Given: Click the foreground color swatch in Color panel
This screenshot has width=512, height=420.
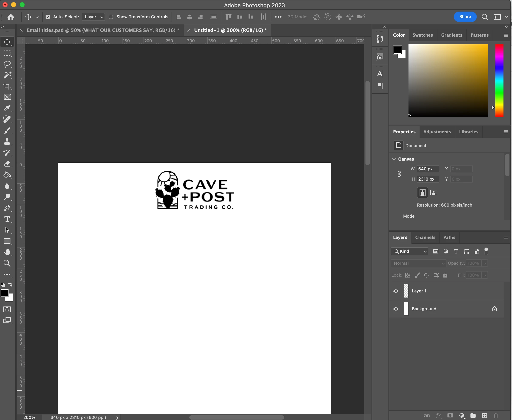Looking at the screenshot, I should 397,50.
